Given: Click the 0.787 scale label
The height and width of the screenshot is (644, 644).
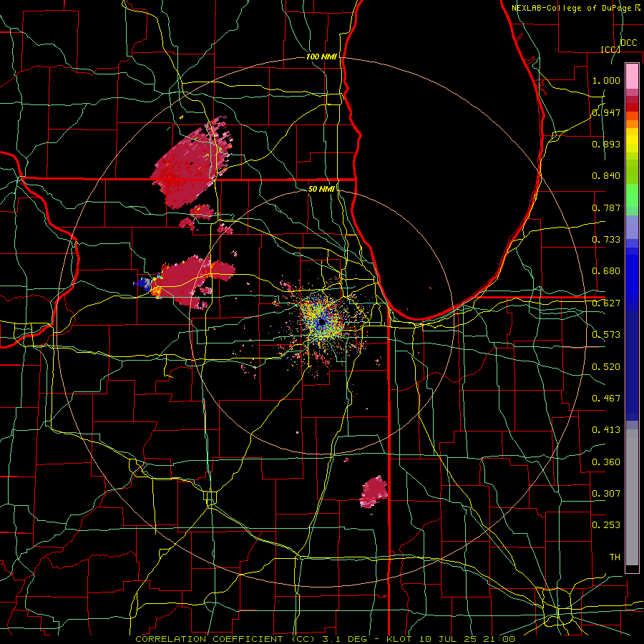Looking at the screenshot, I should coord(606,208).
